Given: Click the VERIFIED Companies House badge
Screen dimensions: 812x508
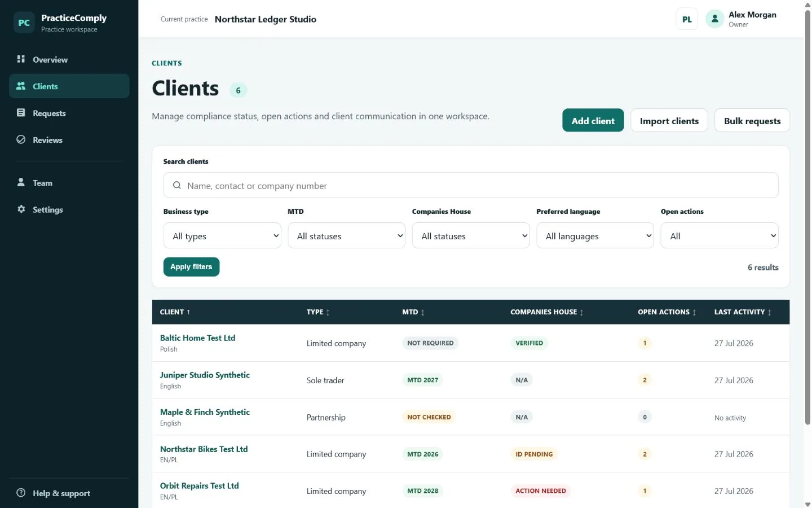Looking at the screenshot, I should coord(529,343).
